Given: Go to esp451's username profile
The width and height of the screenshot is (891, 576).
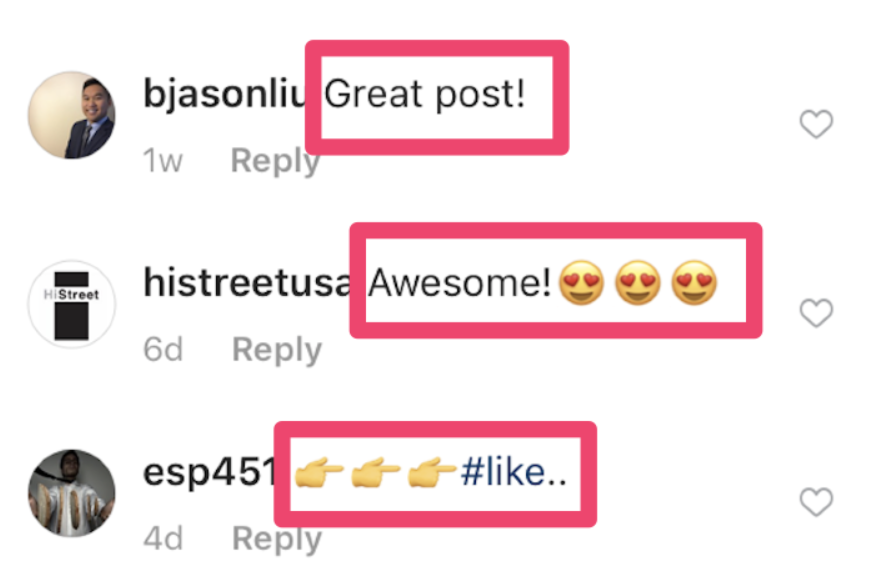Looking at the screenshot, I should pos(210,473).
